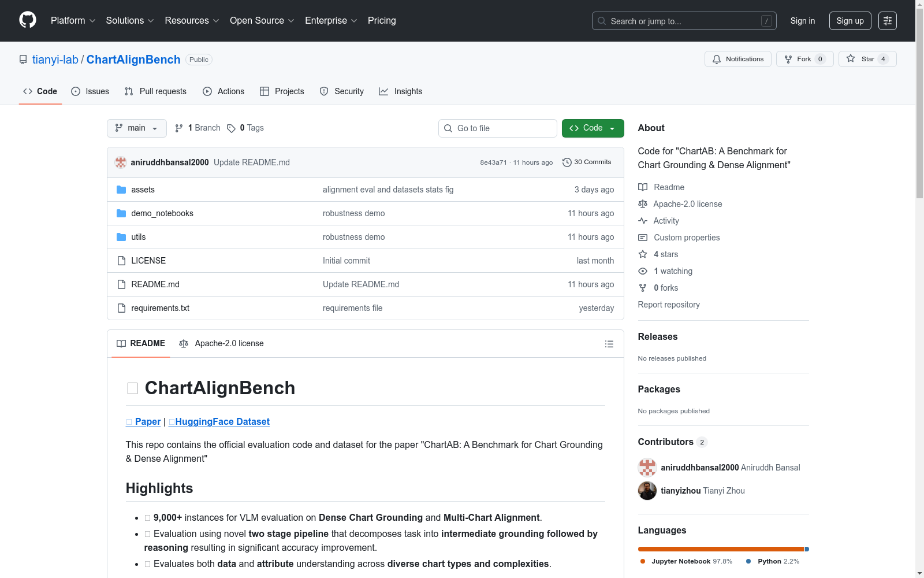Select the README tab in file viewer

point(141,344)
